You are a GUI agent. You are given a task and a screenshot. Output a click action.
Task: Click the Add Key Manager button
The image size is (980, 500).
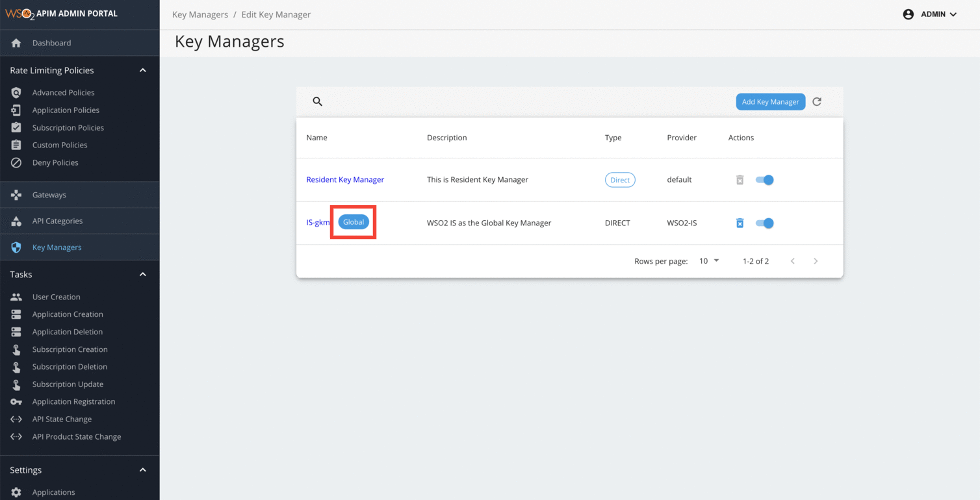[771, 101]
